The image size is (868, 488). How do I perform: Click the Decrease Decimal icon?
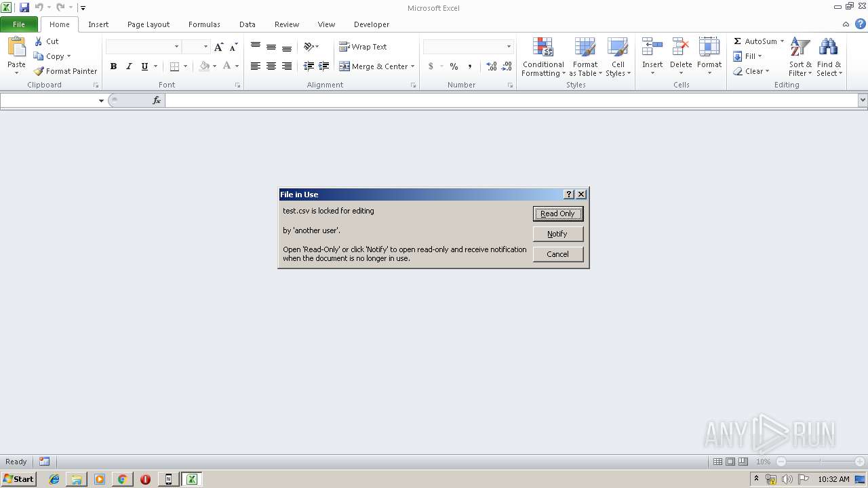coord(507,66)
